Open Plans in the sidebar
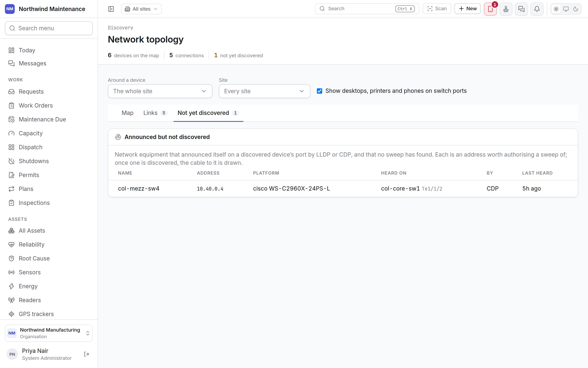The image size is (588, 368). (49, 189)
